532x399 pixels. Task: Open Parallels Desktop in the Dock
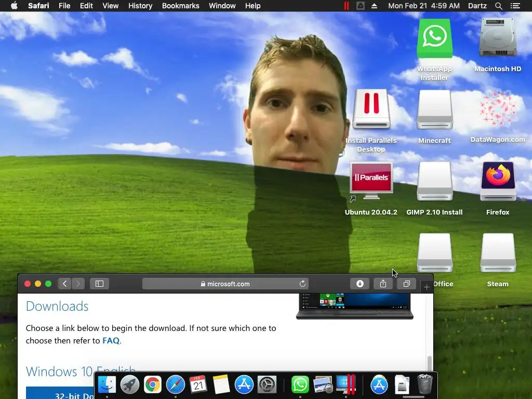click(x=345, y=384)
